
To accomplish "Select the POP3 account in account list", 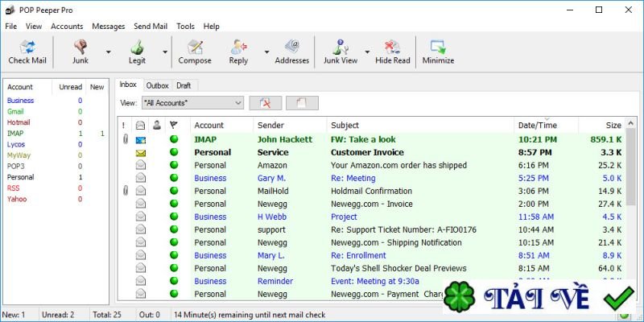I will 16,167.
